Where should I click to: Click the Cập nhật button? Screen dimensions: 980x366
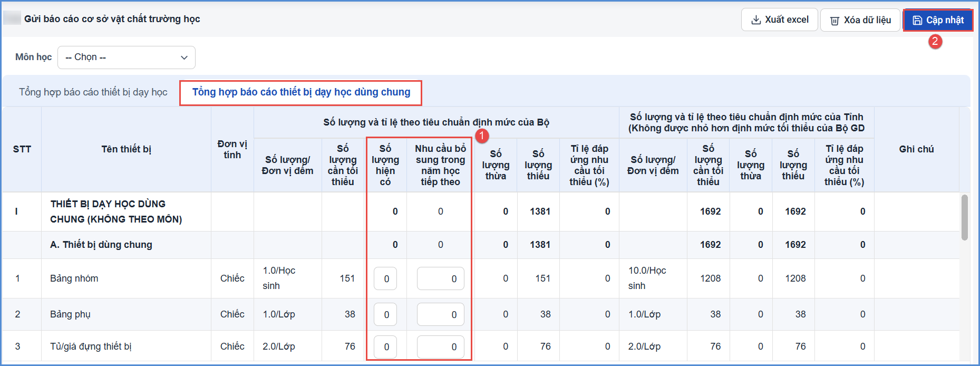(938, 20)
